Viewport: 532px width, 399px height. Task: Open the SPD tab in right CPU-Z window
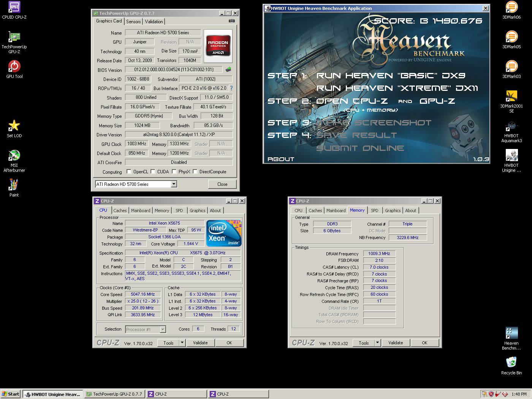point(375,211)
